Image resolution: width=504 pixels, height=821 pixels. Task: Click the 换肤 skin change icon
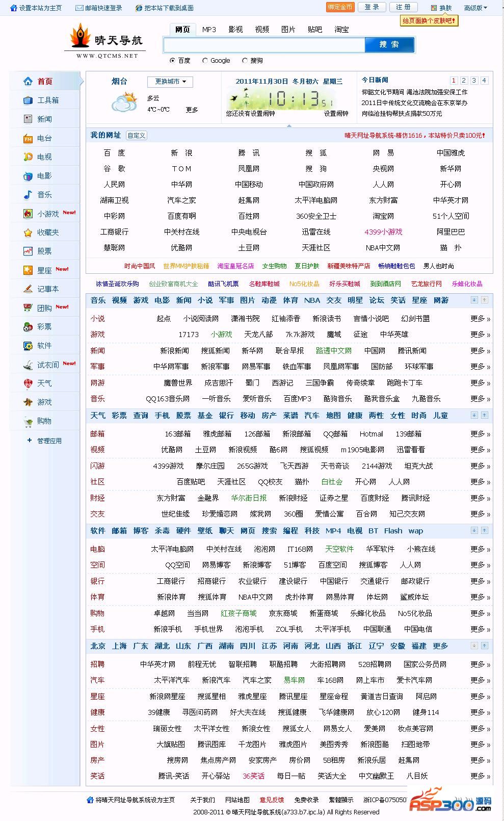434,8
